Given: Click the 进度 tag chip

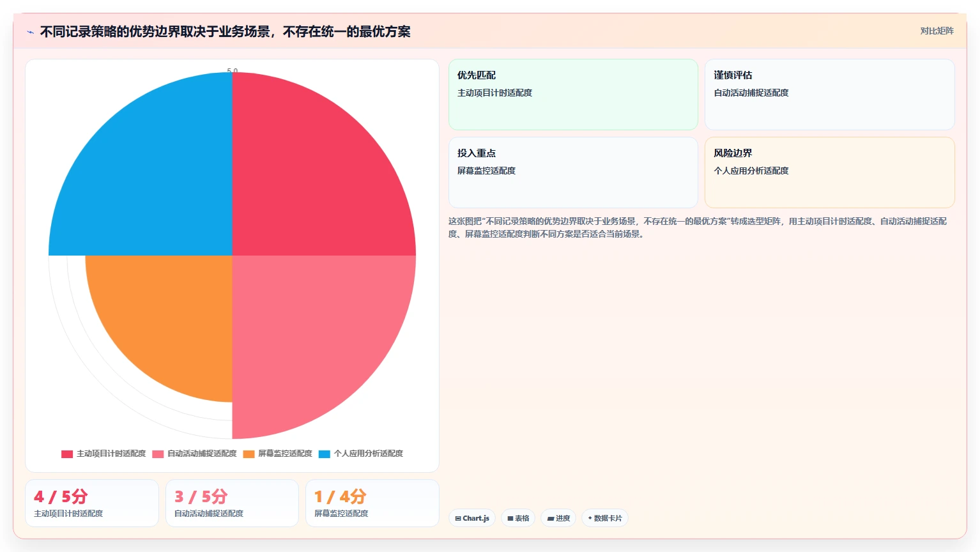Looking at the screenshot, I should pyautogui.click(x=558, y=518).
